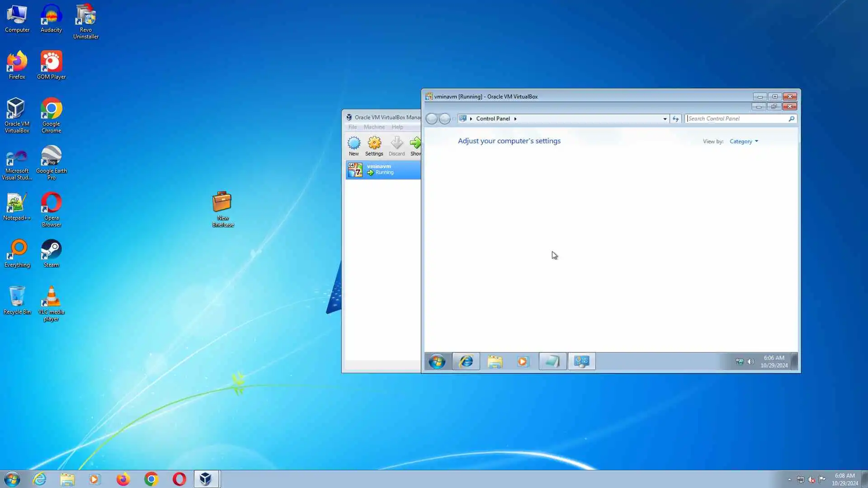Expand arrow after Control Panel breadcrumb

[515, 119]
